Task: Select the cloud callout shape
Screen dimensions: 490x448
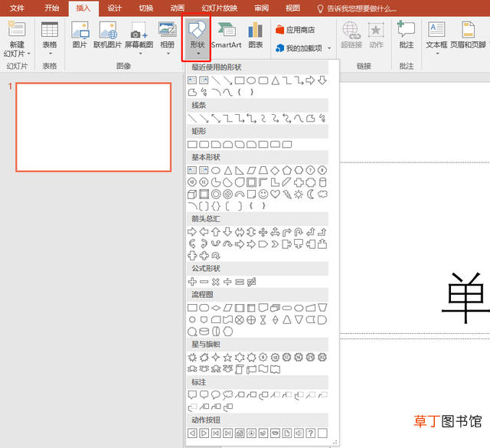Action: [x=227, y=395]
